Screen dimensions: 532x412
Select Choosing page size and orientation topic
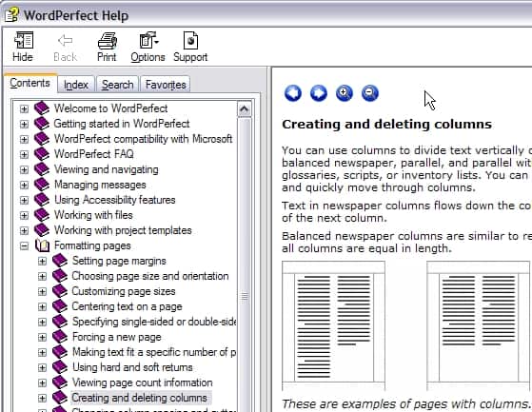click(150, 276)
